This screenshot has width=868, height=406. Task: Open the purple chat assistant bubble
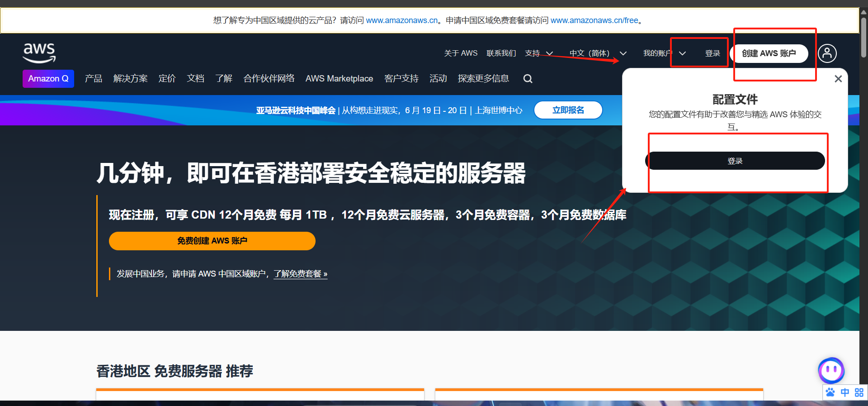(x=831, y=370)
